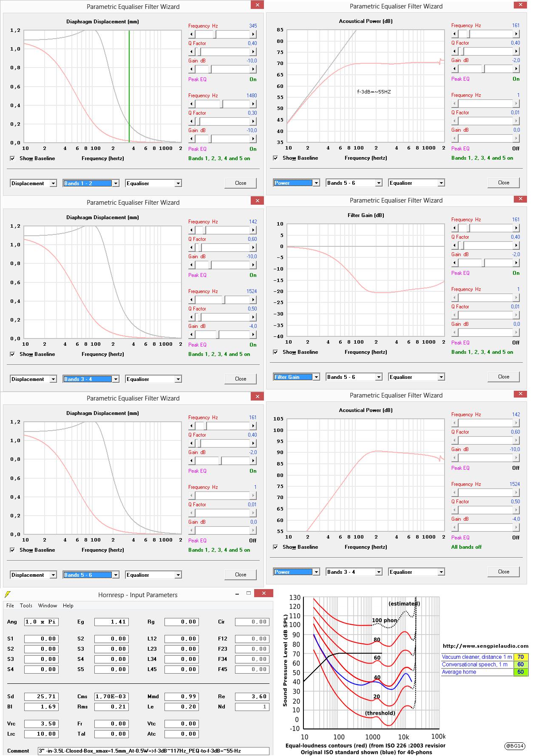Screen dimensions: 544x756
Task: Click the http://www.sengpielaudio.com text
Action: [485, 646]
